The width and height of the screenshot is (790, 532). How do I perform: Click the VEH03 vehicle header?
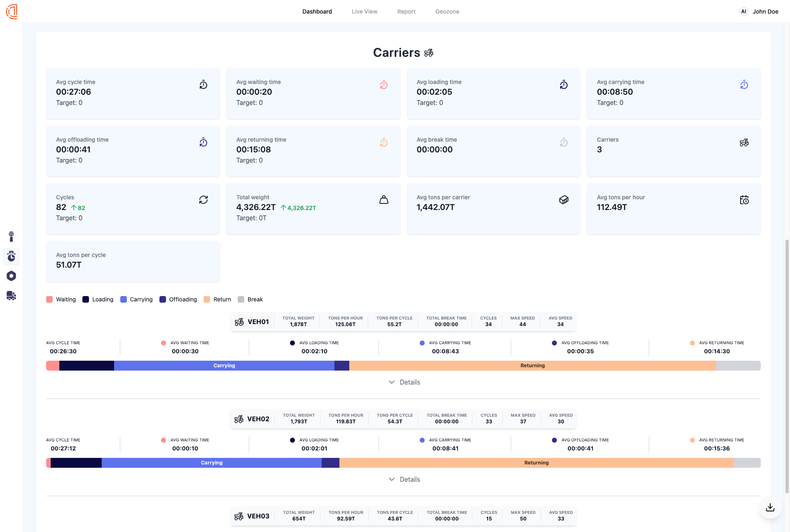click(x=252, y=516)
